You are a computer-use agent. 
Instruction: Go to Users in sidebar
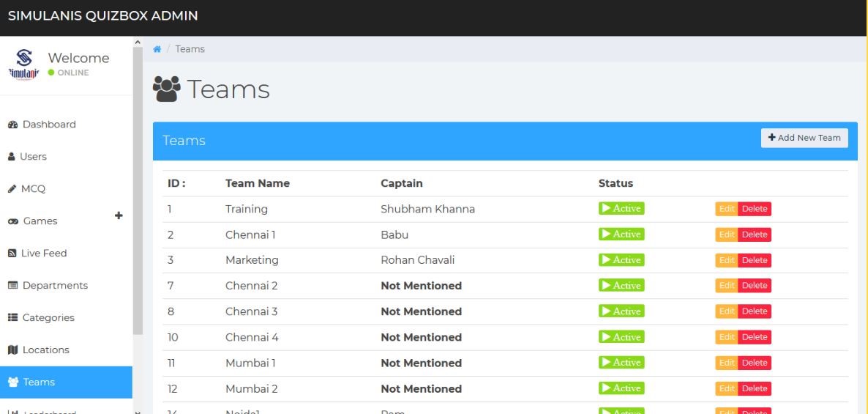coord(34,157)
